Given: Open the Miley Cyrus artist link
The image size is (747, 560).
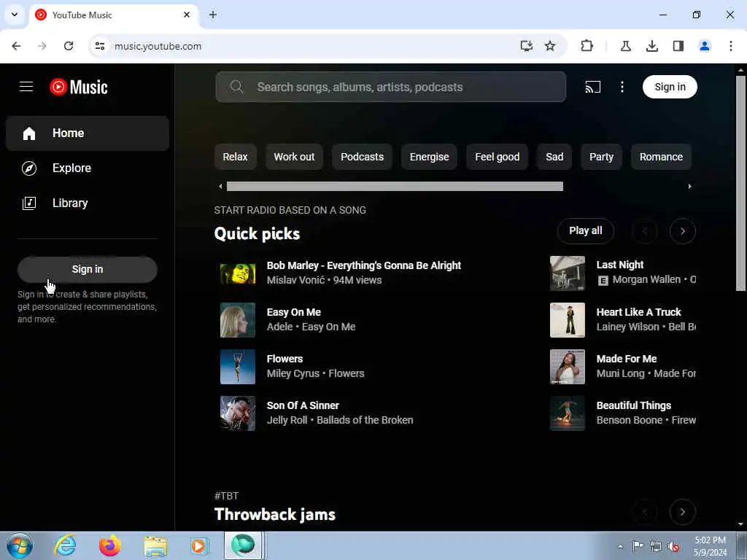Looking at the screenshot, I should tap(293, 373).
